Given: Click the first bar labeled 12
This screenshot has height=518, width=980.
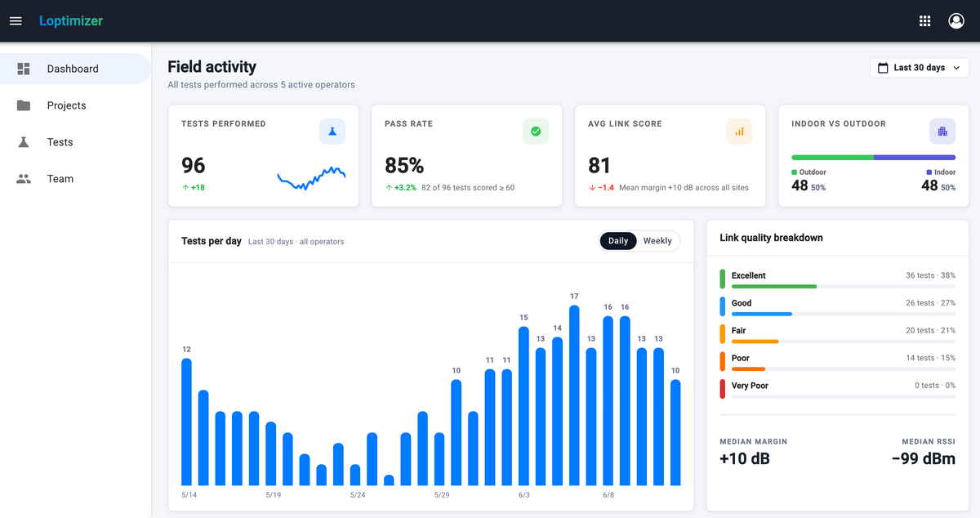Looking at the screenshot, I should click(186, 422).
